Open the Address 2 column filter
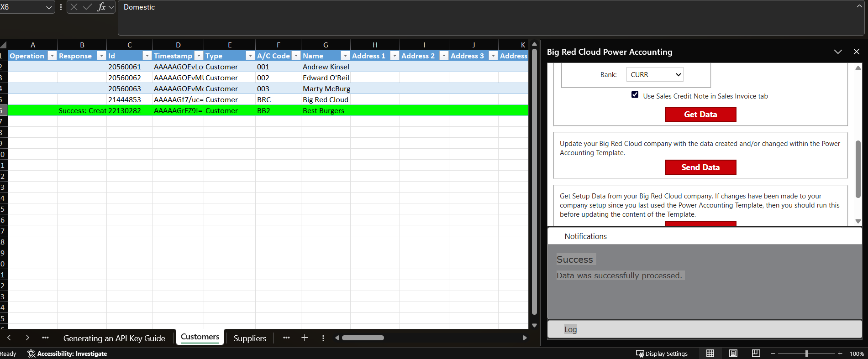Screen dimensions: 868x359 coord(444,56)
